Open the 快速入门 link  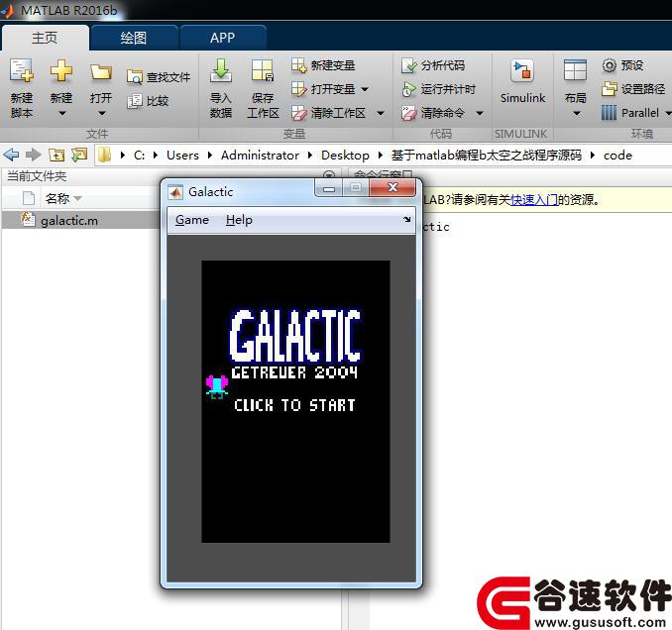coord(534,199)
